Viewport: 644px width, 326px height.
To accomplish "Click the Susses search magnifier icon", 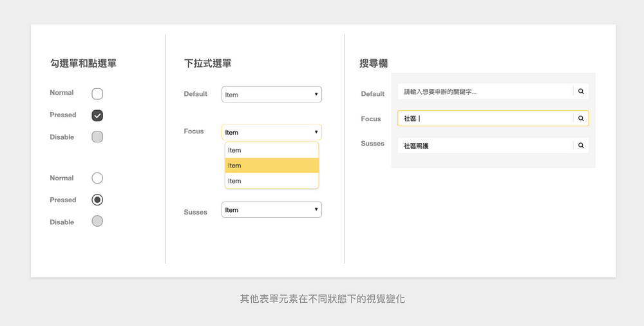I will point(581,146).
